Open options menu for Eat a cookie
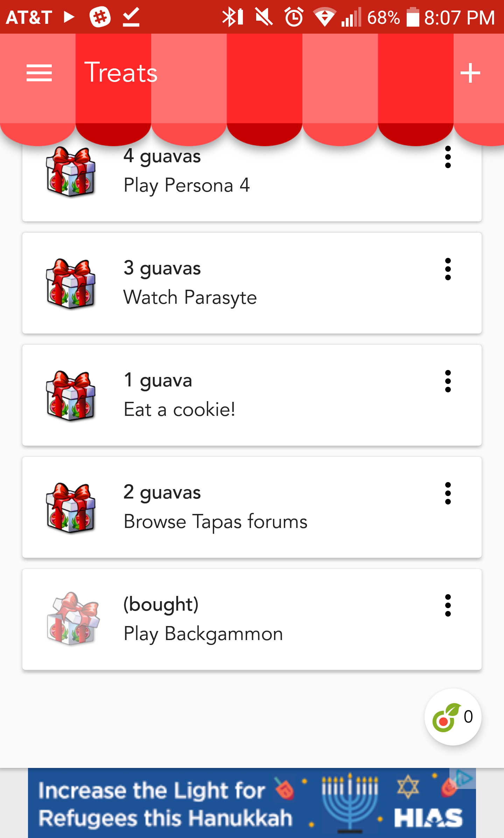Image resolution: width=504 pixels, height=838 pixels. [x=448, y=381]
